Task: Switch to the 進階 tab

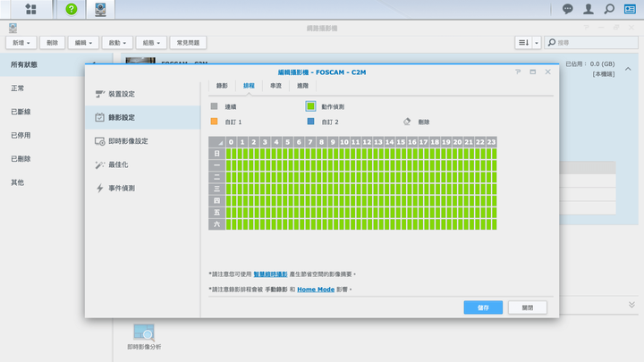Action: click(x=302, y=86)
